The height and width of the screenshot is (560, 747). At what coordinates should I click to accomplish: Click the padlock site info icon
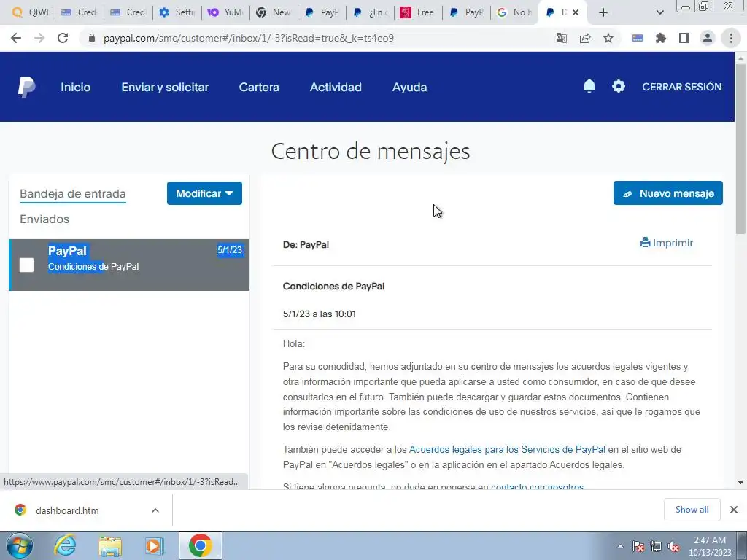point(92,38)
